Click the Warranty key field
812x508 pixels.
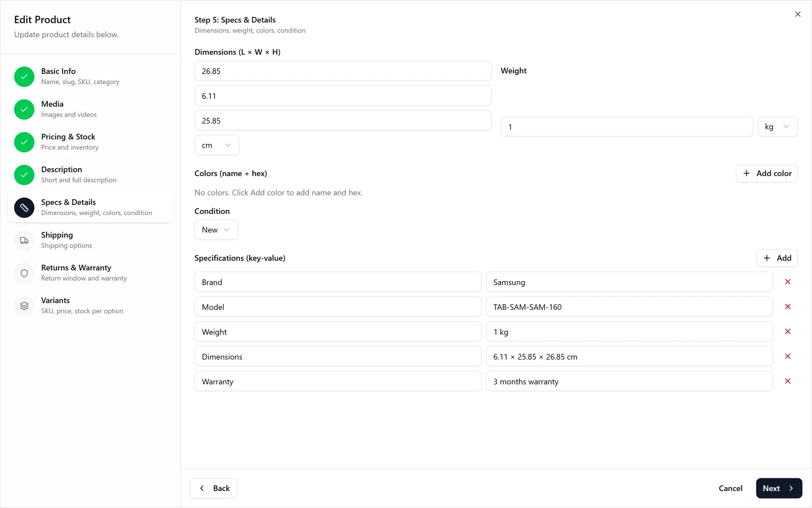tap(338, 381)
